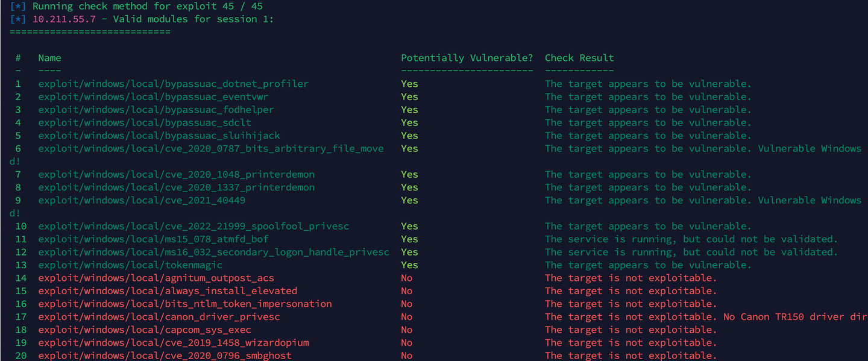
Task: Click the bypassuac_sluihijack module path
Action: [159, 136]
